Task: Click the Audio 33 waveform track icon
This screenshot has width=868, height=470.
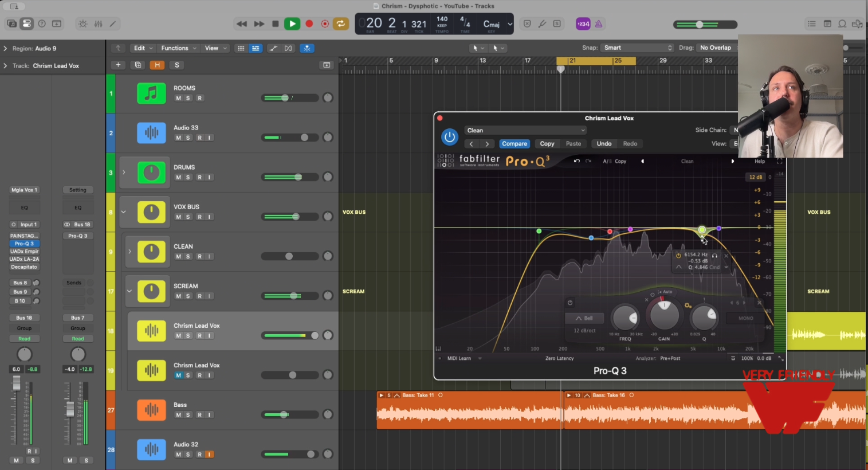Action: [x=151, y=133]
